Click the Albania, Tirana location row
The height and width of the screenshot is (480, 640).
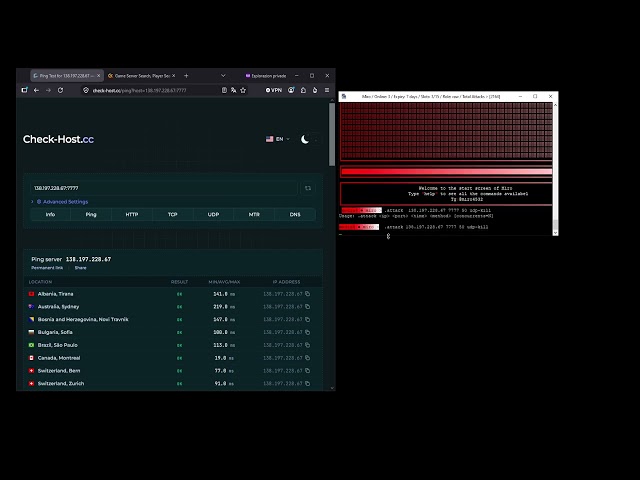[173, 294]
